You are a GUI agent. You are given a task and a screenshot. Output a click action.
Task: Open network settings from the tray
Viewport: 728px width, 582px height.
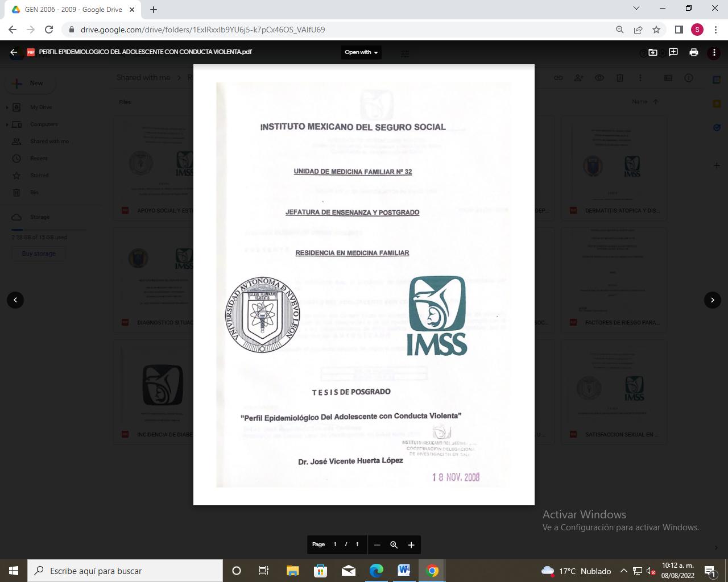coord(638,571)
